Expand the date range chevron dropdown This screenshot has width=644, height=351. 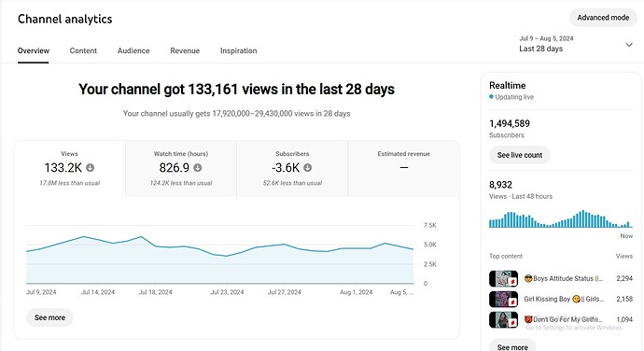click(x=629, y=45)
